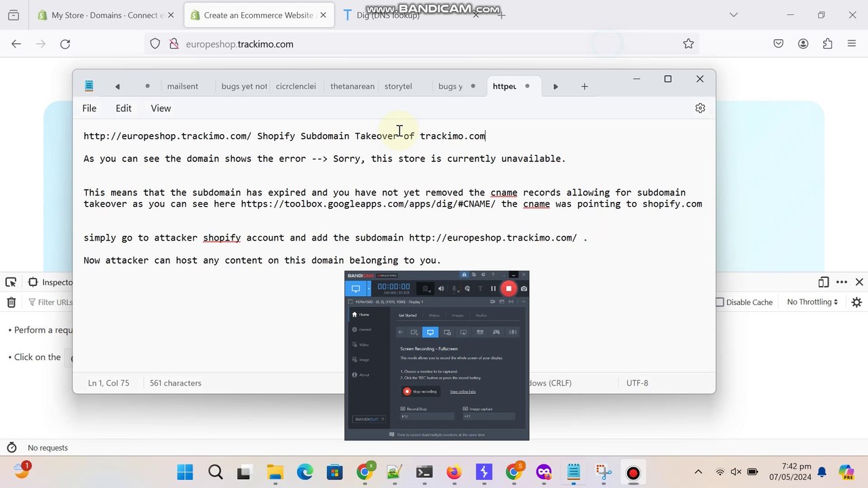868x488 pixels.
Task: Go back in browser history
Action: pyautogui.click(x=16, y=44)
